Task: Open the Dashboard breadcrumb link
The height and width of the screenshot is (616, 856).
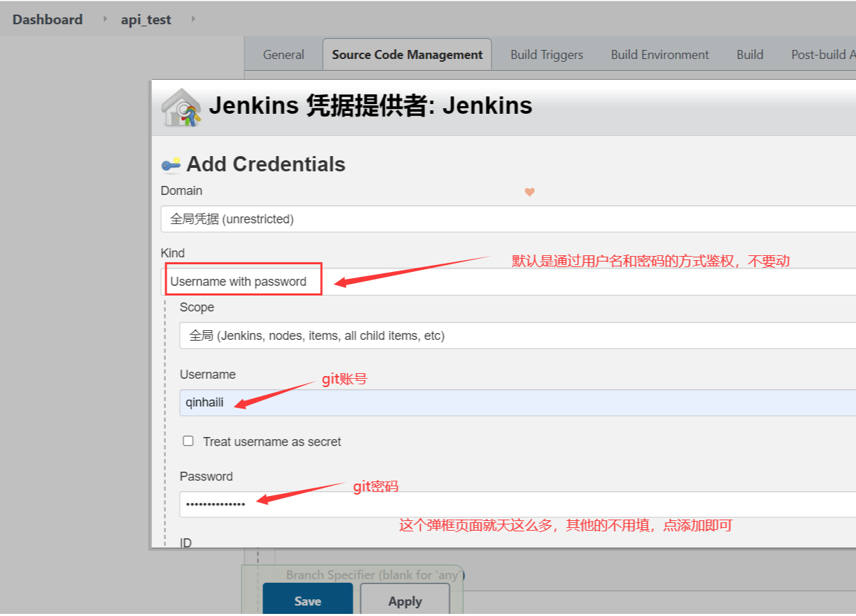Action: 47,19
